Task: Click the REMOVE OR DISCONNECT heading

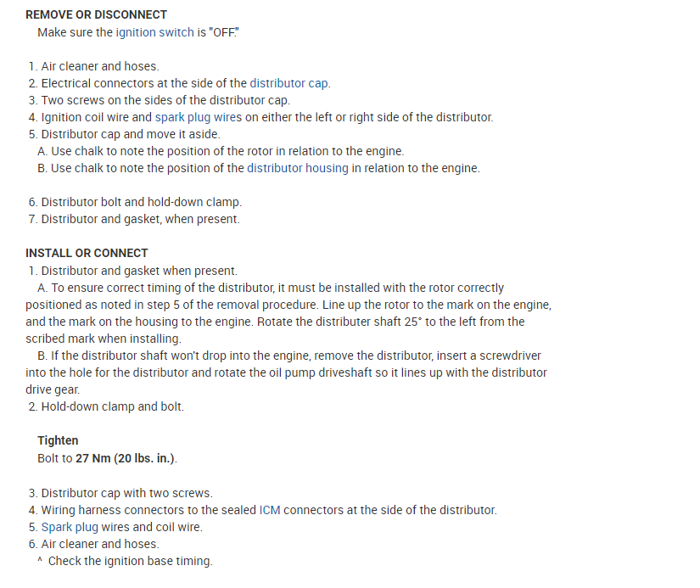Action: 96,14
